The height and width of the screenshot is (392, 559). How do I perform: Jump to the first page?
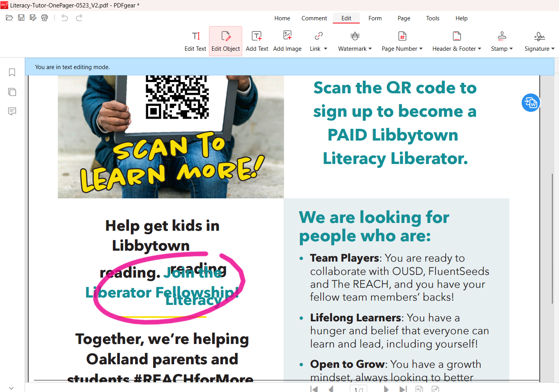click(314, 389)
